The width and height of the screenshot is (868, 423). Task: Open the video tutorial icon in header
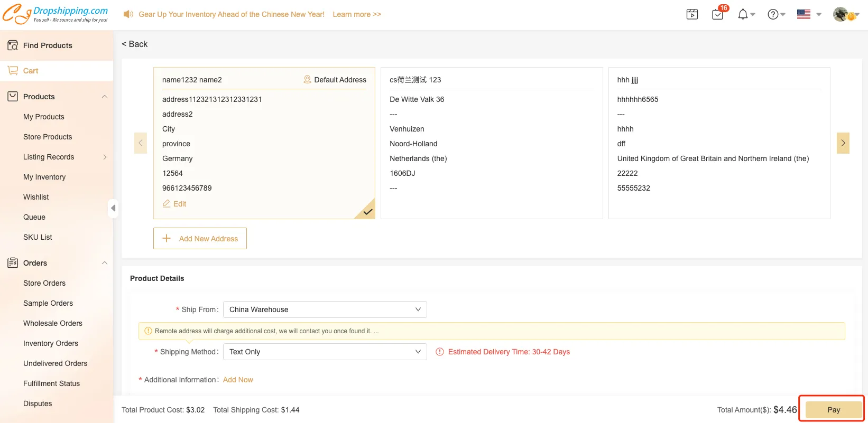(692, 14)
